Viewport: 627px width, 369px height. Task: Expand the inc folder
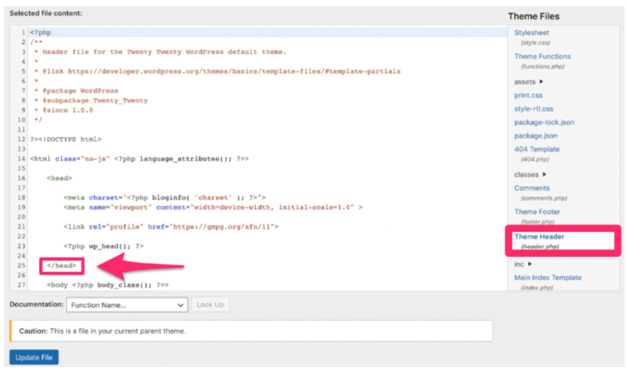[523, 264]
